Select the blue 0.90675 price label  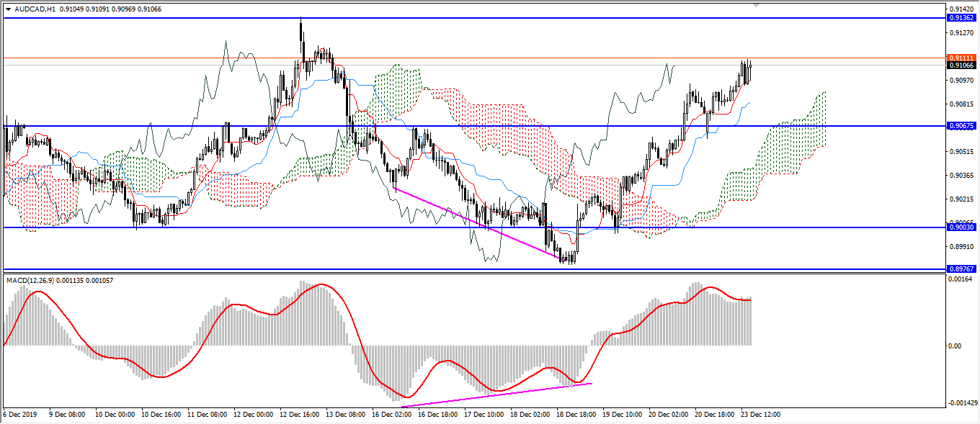pyautogui.click(x=961, y=126)
